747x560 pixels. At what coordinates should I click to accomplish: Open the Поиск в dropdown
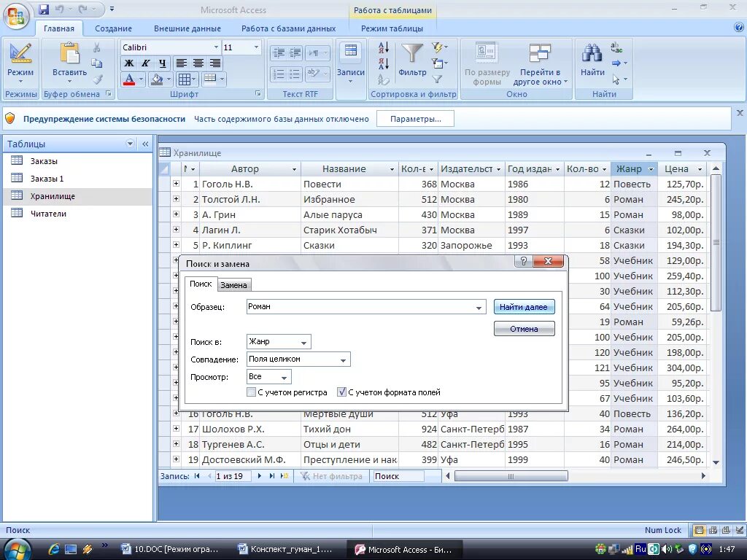(303, 342)
